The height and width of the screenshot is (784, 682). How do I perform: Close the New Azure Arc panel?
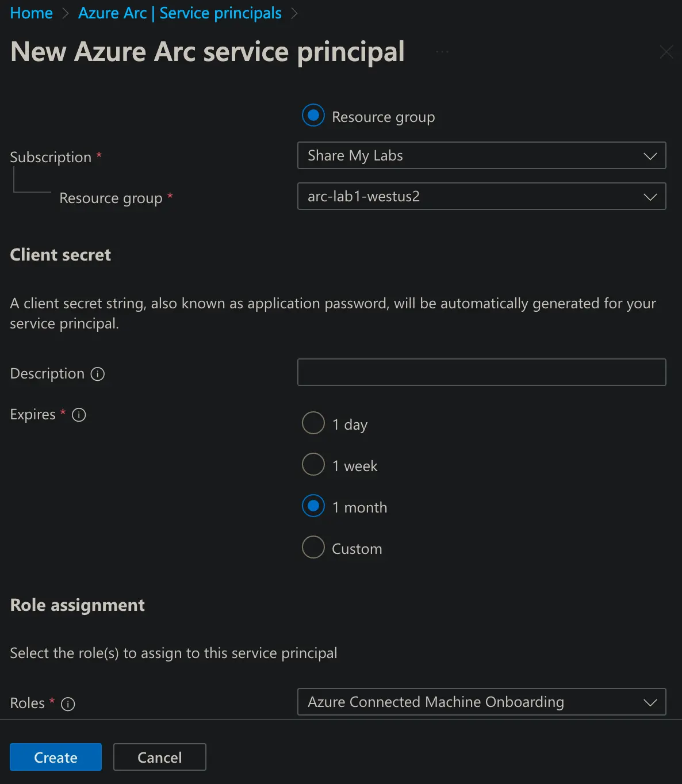click(666, 52)
